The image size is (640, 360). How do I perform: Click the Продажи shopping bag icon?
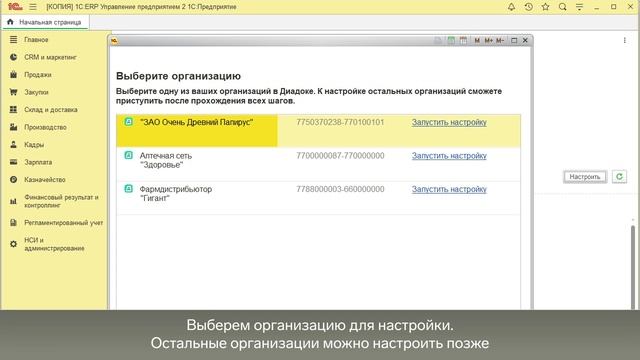pos(13,75)
